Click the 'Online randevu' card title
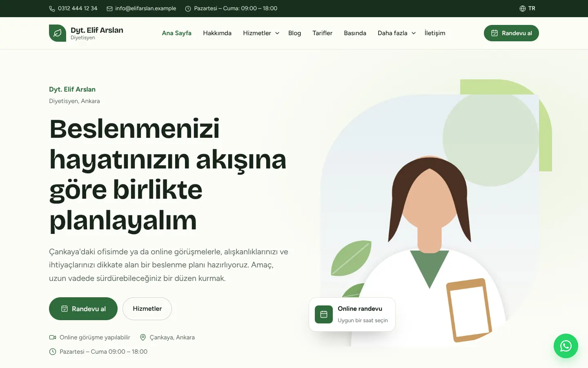This screenshot has height=368, width=588. pyautogui.click(x=360, y=309)
